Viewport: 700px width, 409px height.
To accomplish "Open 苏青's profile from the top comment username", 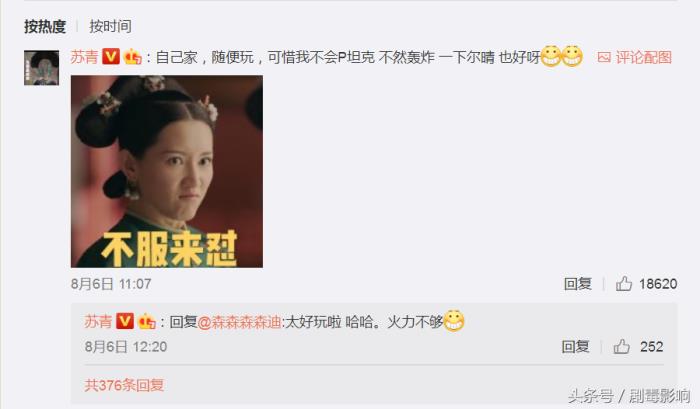I will [84, 57].
